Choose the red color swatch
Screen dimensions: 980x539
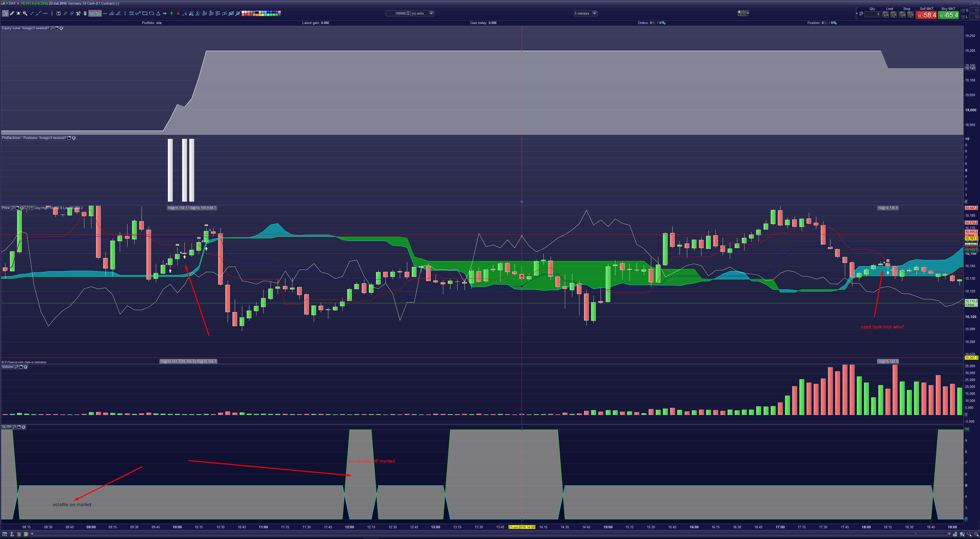[246, 15]
